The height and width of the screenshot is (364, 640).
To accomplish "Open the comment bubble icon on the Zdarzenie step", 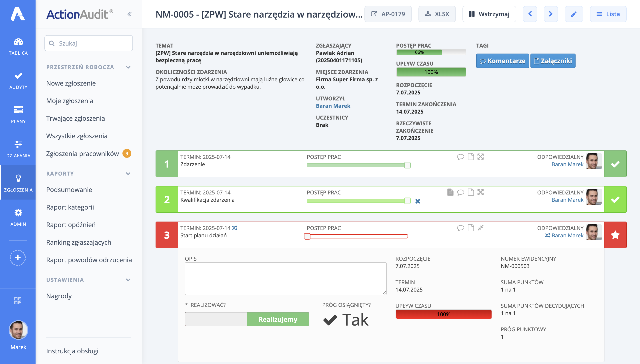I will coord(460,157).
